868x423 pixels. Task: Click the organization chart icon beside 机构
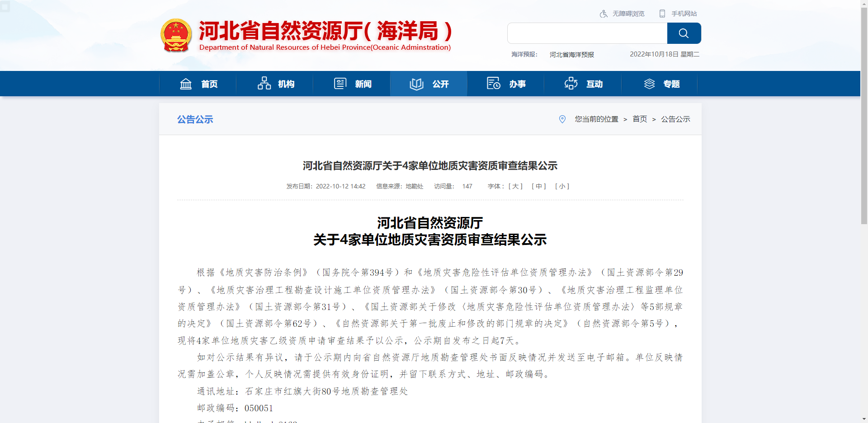pos(264,83)
